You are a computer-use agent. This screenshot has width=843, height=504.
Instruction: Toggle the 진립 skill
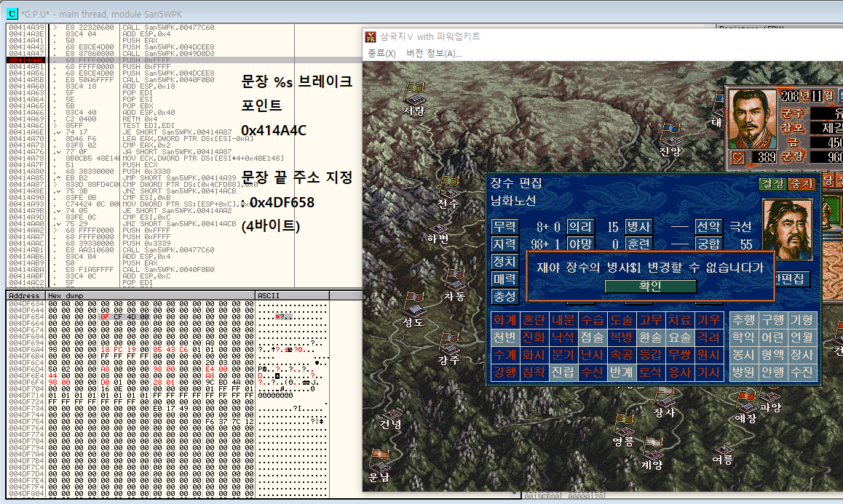click(x=563, y=372)
